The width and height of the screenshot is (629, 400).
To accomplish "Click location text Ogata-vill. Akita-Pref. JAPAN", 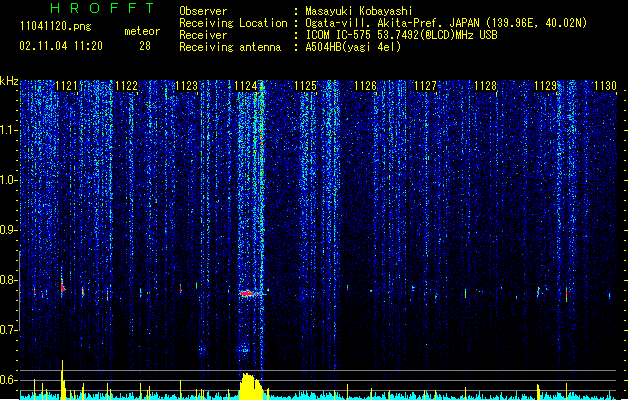I will point(392,23).
